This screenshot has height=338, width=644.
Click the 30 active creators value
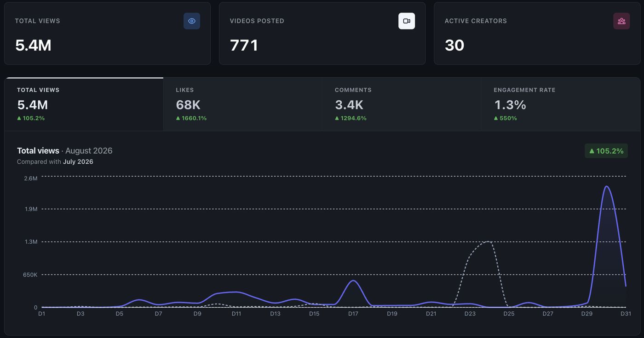point(454,45)
